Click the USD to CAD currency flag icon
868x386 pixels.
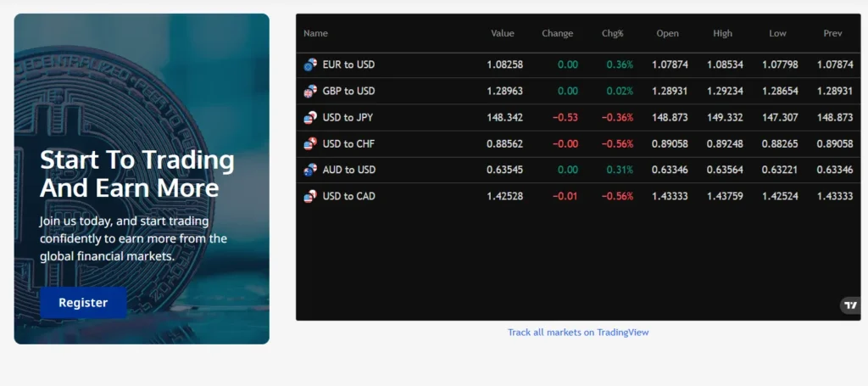pos(310,197)
